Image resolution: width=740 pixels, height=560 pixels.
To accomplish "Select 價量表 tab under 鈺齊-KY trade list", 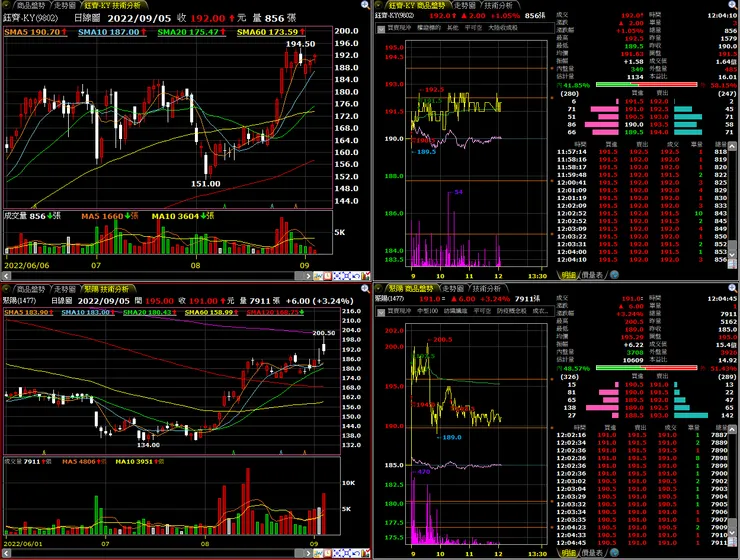I will click(x=592, y=275).
